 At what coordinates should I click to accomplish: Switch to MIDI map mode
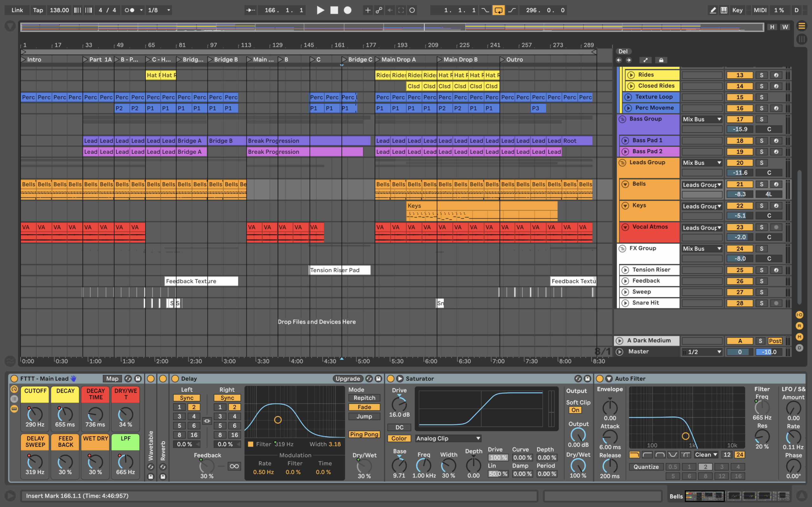(760, 10)
